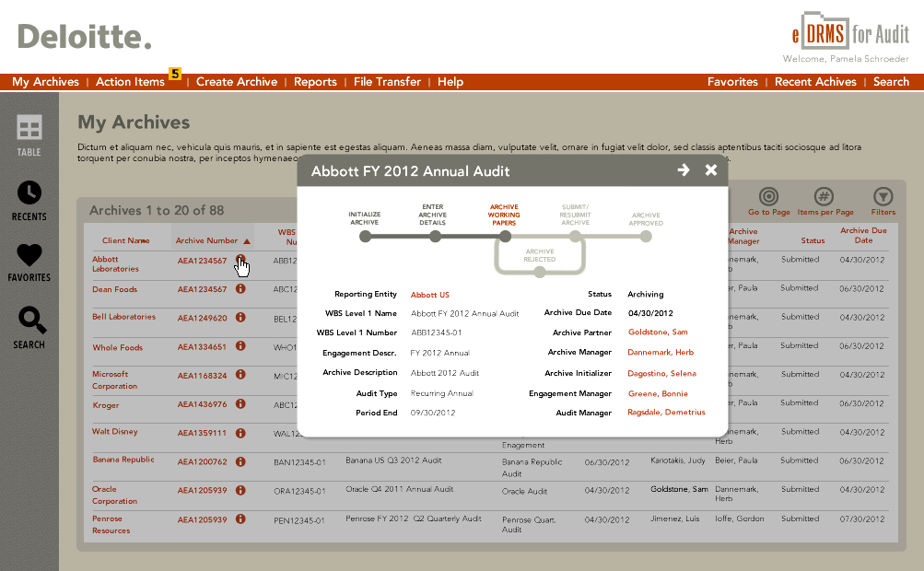Image resolution: width=924 pixels, height=571 pixels.
Task: Open archive number AEA1334651 link
Action: pos(202,347)
